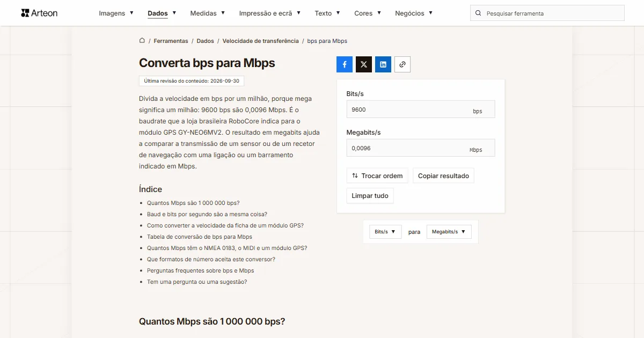
Task: Open the Negócios menu
Action: pyautogui.click(x=414, y=13)
